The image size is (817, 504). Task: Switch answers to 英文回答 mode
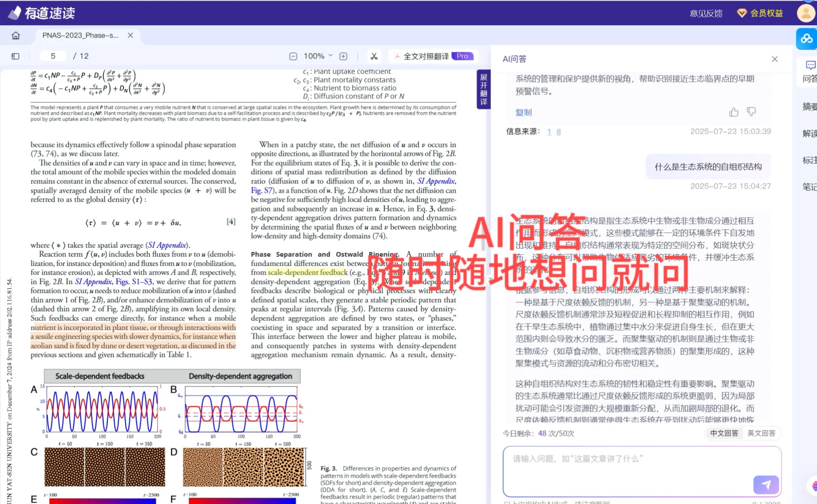[761, 433]
